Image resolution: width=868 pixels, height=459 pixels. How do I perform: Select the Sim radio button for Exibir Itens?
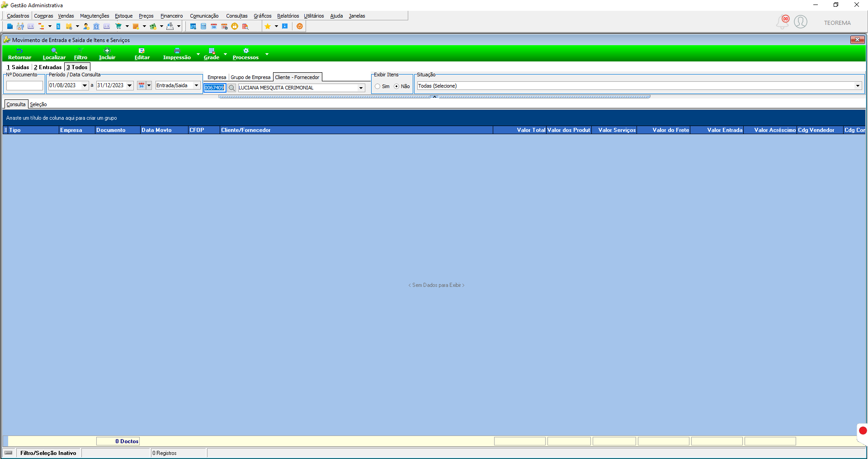[x=377, y=86]
